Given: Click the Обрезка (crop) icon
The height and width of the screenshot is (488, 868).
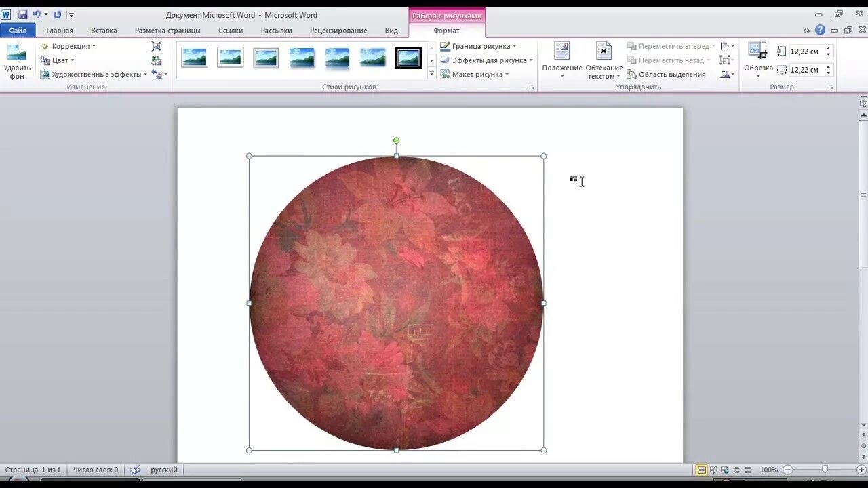Looking at the screenshot, I should tap(757, 52).
